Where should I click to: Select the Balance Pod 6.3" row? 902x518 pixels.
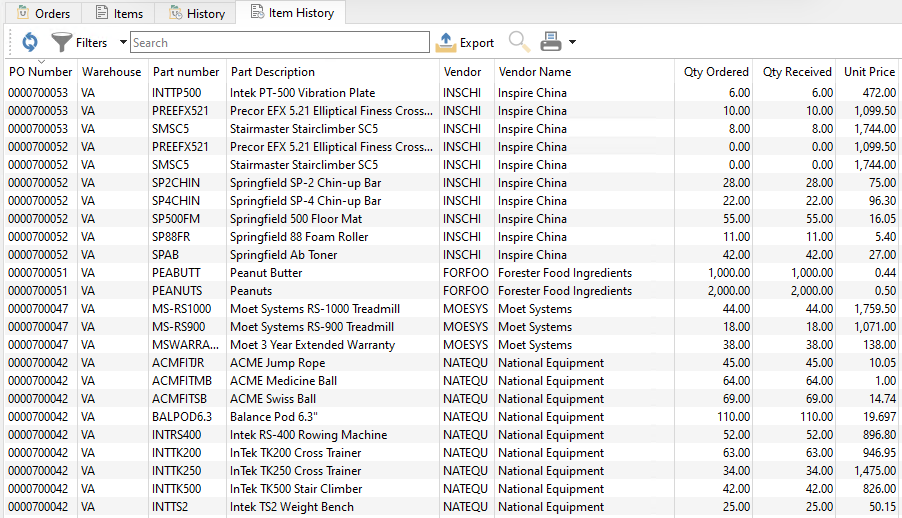[x=451, y=417]
